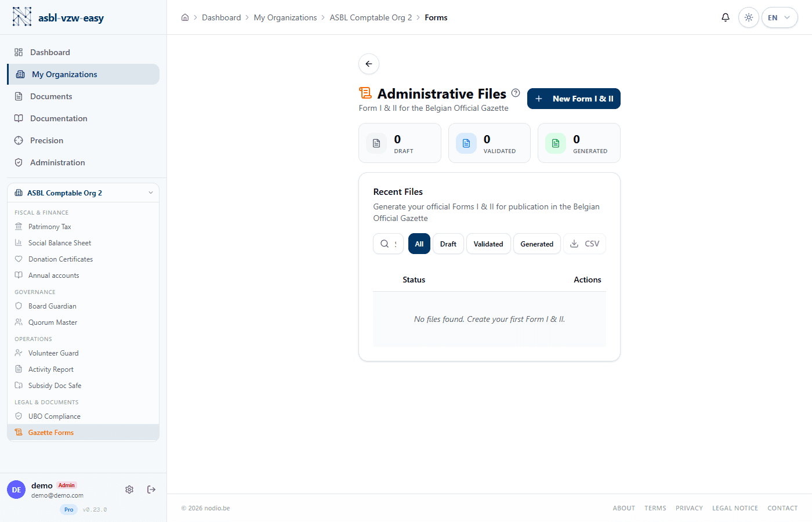Toggle light/dark theme sun button
This screenshot has height=522, width=812.
749,17
